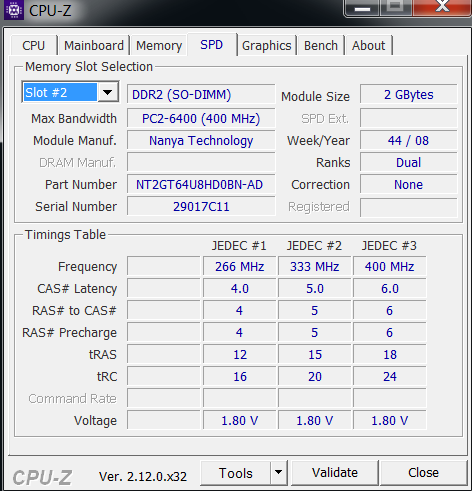Go to the About tab
Viewport: 472px width, 491px height.
(x=369, y=45)
